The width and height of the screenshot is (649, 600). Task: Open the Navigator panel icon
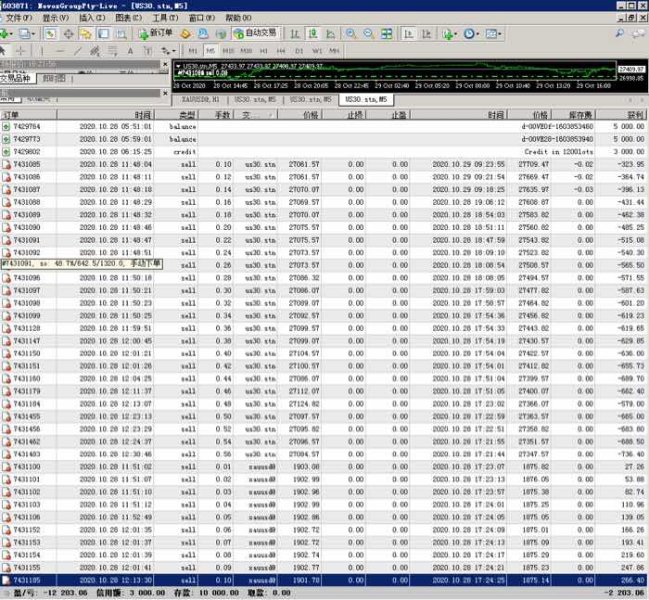86,34
